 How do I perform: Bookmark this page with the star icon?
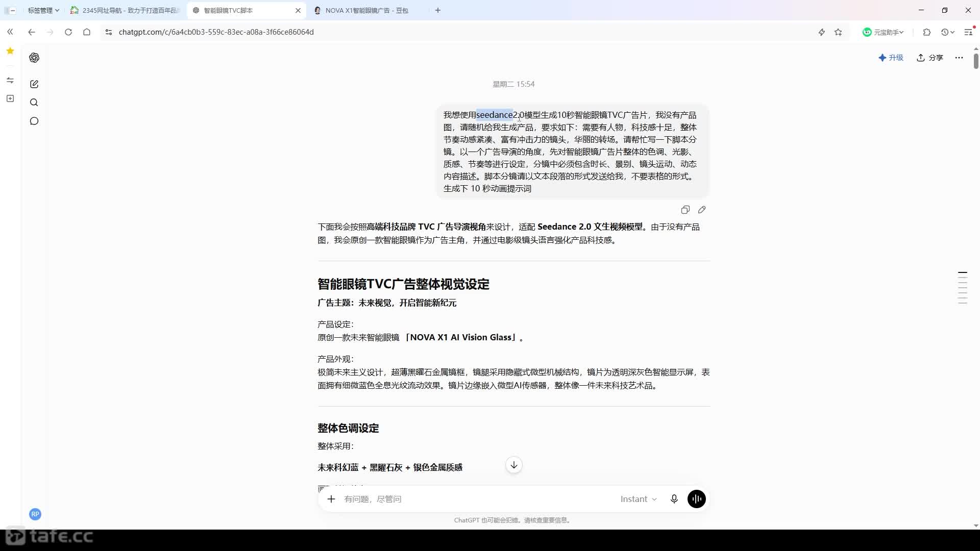[838, 32]
